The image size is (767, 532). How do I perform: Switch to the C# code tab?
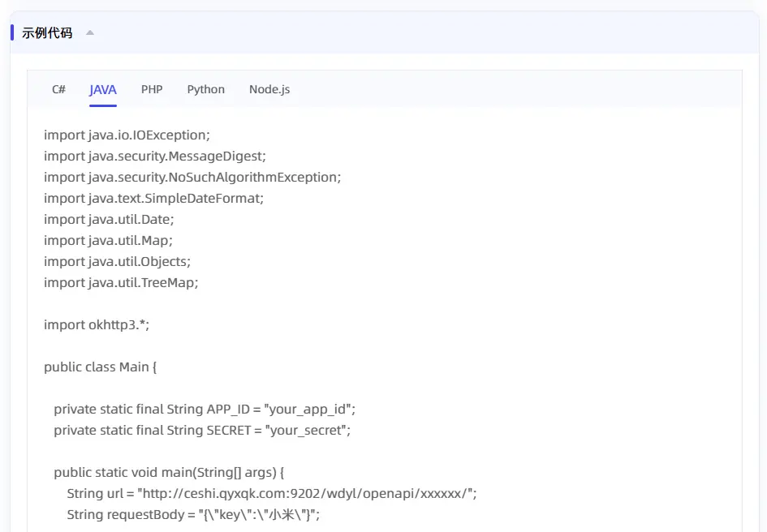(59, 89)
